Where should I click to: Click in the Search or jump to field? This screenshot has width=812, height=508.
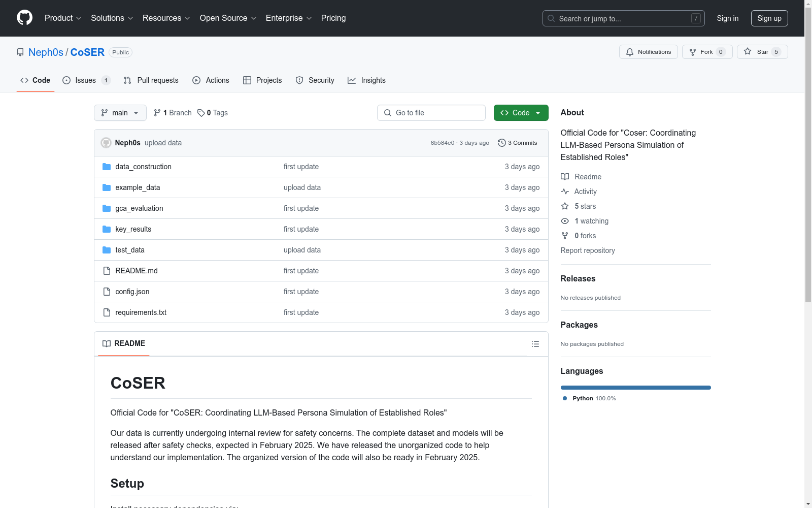click(x=624, y=18)
